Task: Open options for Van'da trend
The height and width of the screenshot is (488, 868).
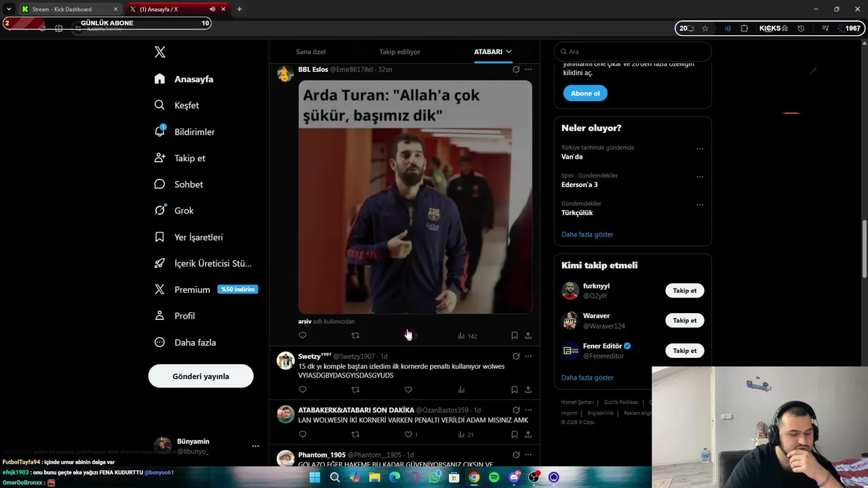Action: click(x=700, y=149)
